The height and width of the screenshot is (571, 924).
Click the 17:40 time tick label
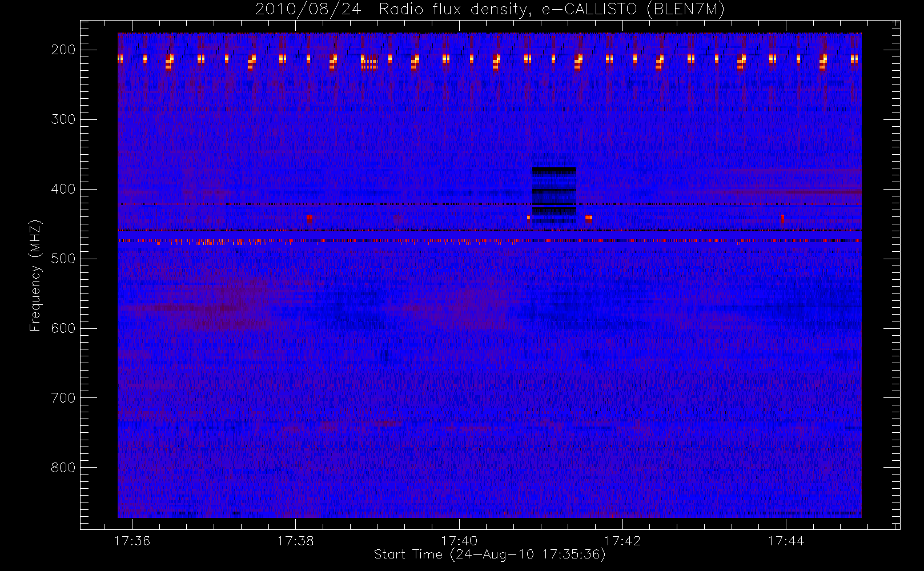click(x=459, y=541)
